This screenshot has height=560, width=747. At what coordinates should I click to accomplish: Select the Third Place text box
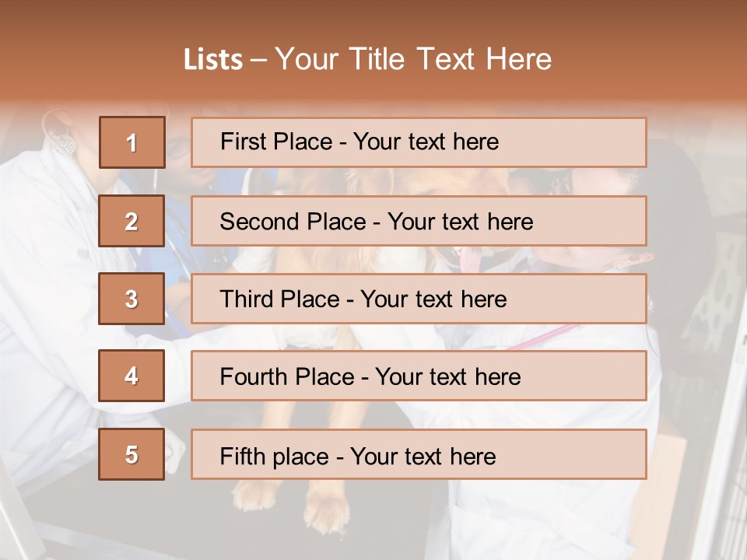[x=419, y=299]
